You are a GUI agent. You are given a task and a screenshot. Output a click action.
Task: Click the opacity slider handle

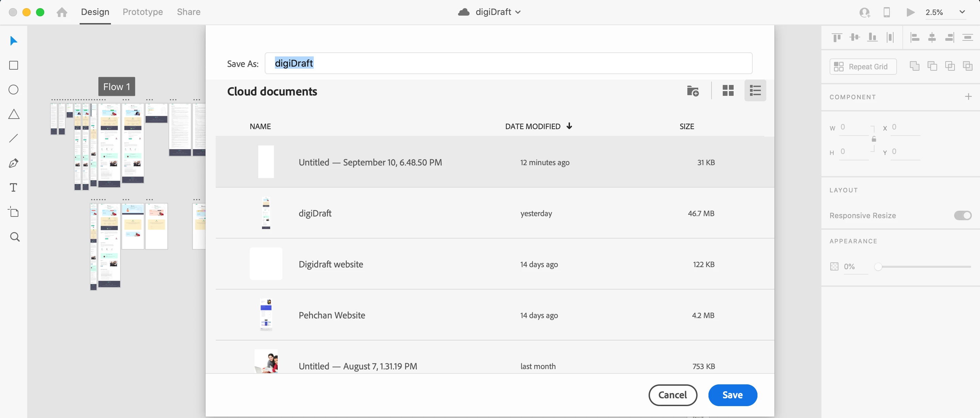click(878, 267)
